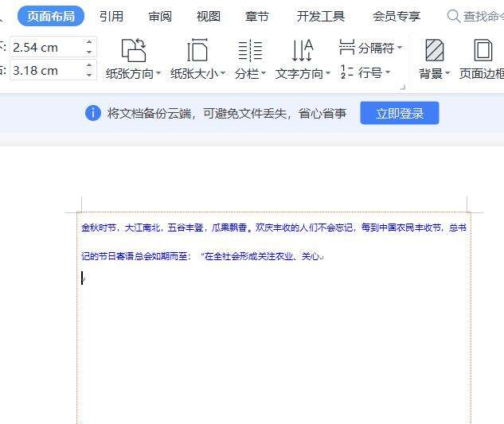Click the 3.18 cm margin field
Viewport: 504px width, 424px height.
(x=53, y=70)
